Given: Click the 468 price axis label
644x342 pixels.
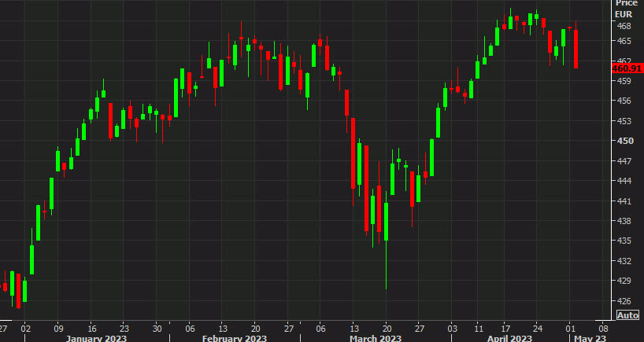Looking at the screenshot, I should click(x=624, y=26).
